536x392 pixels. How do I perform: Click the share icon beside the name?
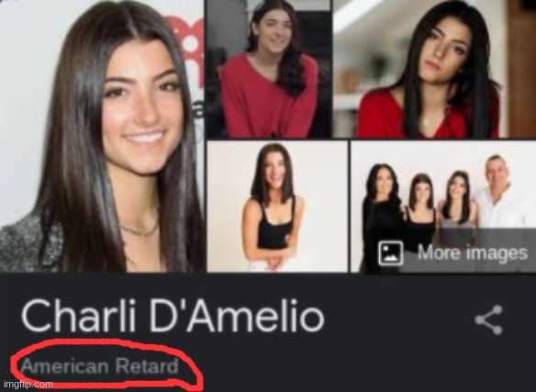click(x=489, y=319)
